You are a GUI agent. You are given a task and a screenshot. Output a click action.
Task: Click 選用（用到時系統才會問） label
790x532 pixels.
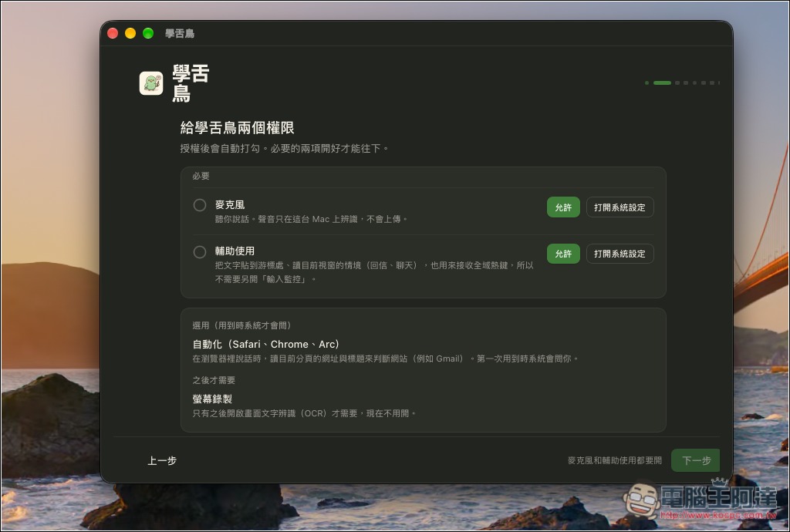point(241,325)
